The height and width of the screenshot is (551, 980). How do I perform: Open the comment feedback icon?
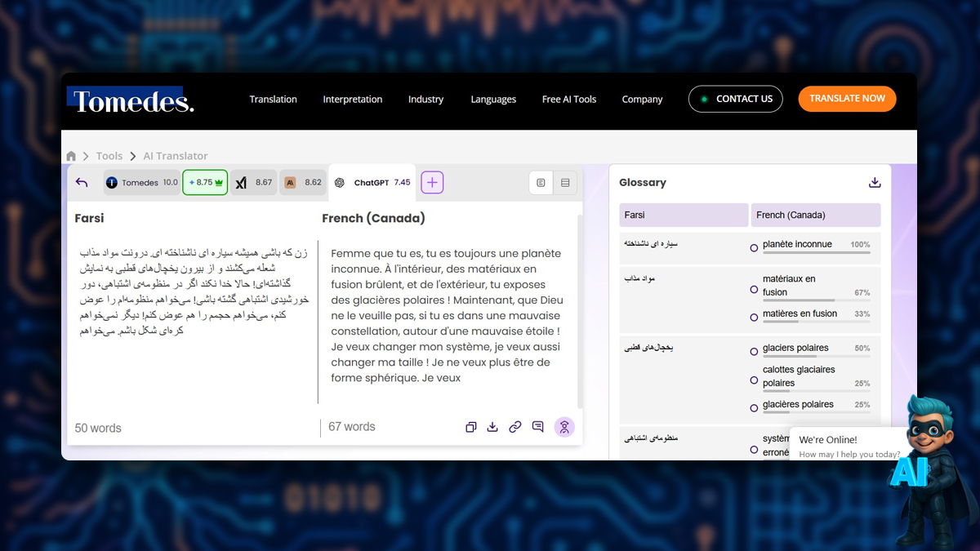click(x=537, y=426)
